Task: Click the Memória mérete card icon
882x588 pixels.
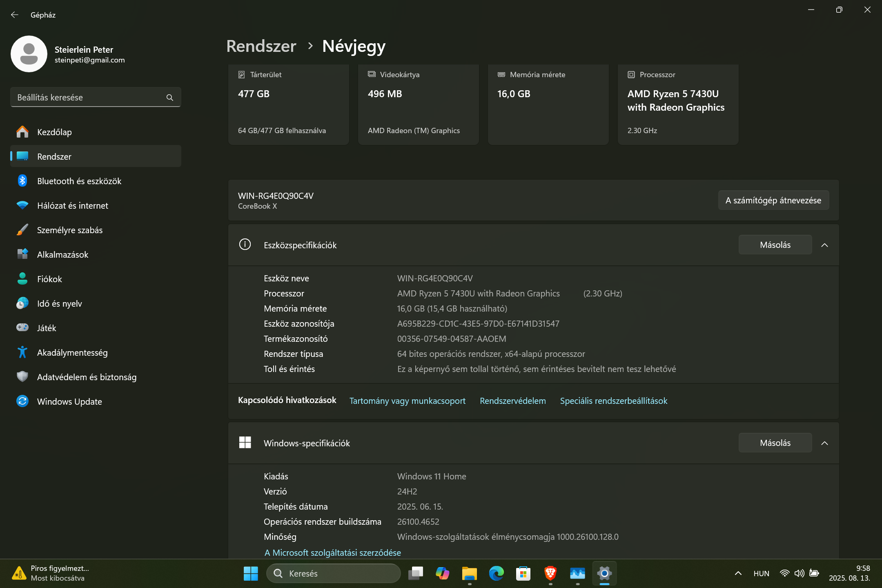Action: [x=501, y=75]
